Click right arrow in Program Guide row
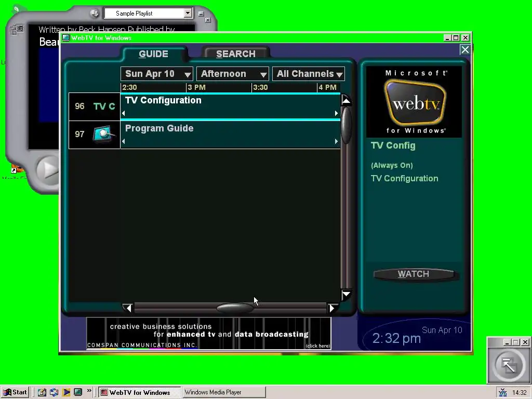 tap(336, 141)
